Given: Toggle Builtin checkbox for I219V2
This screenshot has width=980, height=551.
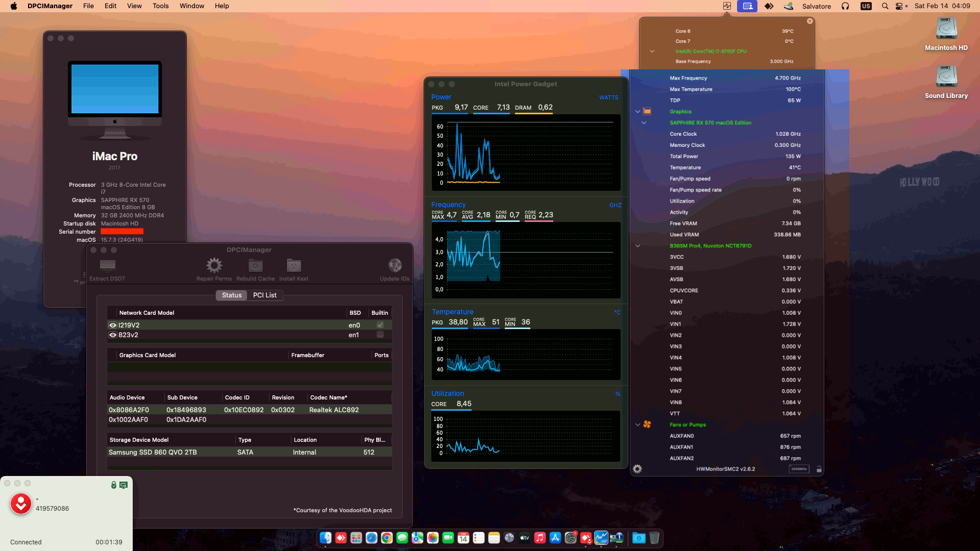Looking at the screenshot, I should [x=380, y=325].
